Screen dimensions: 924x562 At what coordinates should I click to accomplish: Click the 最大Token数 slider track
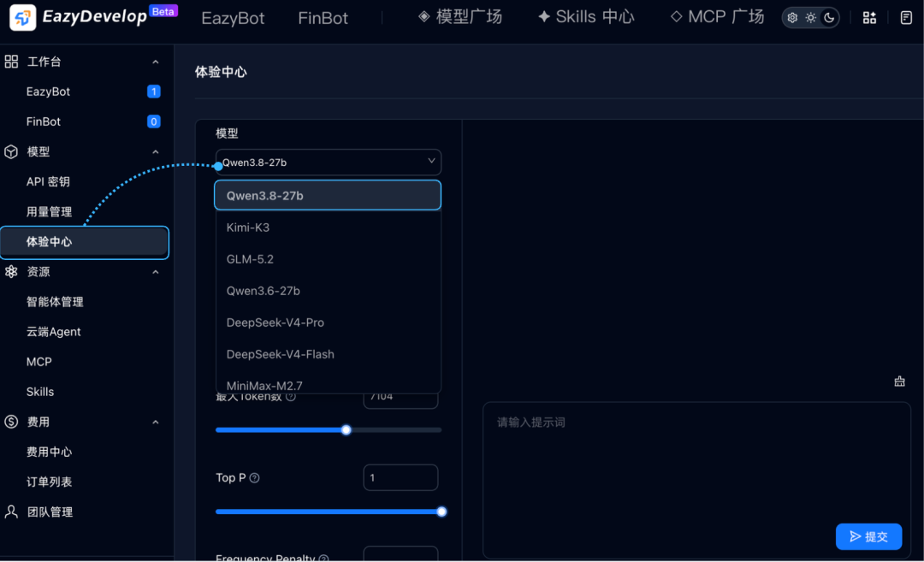click(329, 430)
